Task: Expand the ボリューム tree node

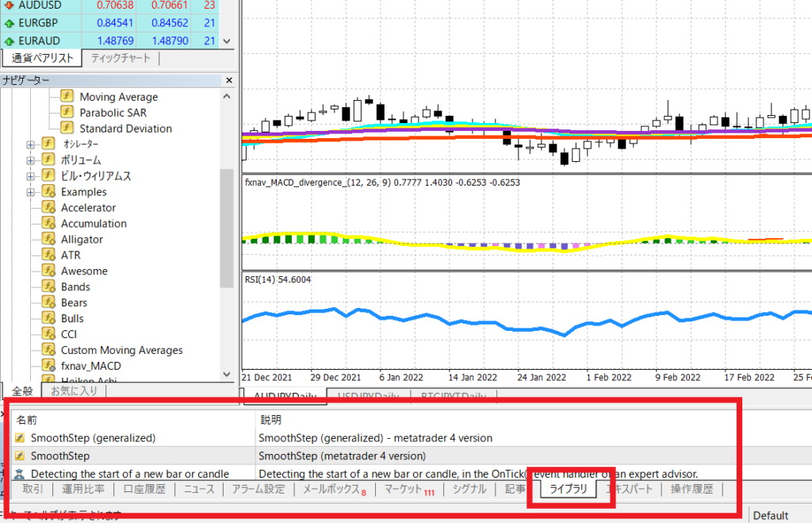Action: tap(31, 160)
